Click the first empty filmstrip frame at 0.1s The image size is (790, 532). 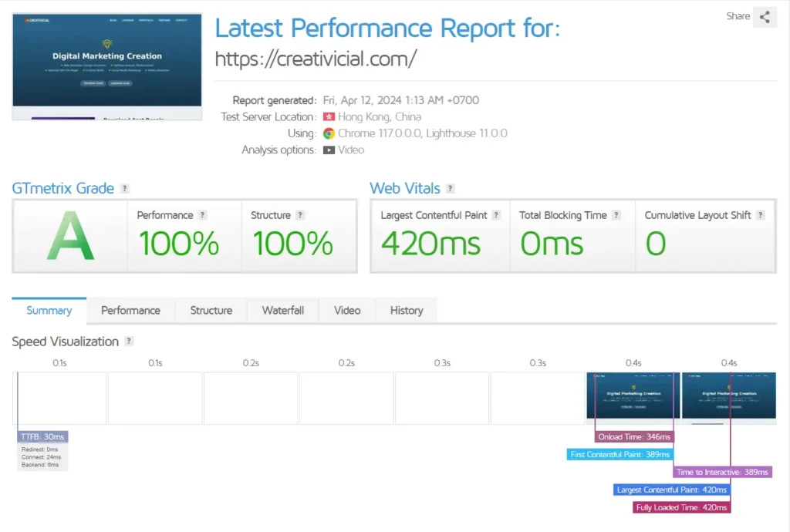click(x=59, y=398)
